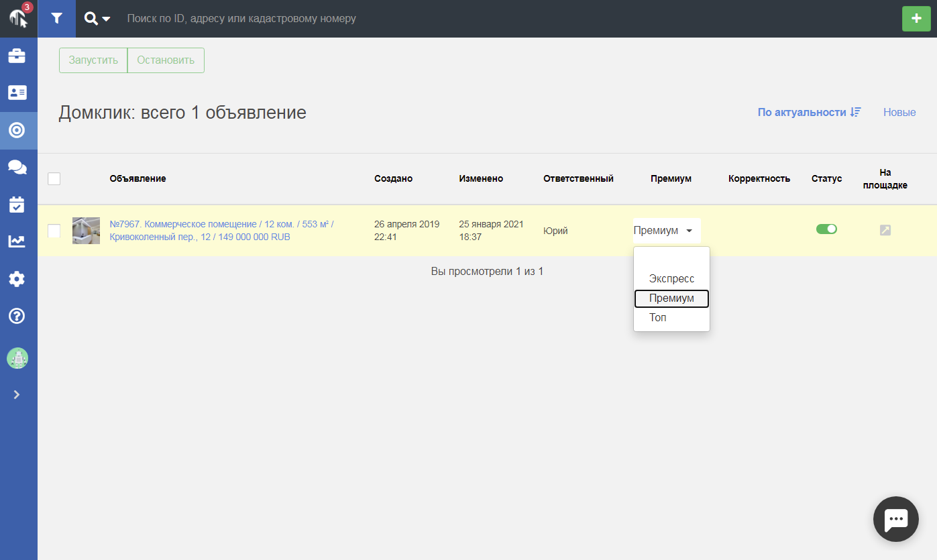Click the user avatar in sidebar
Viewport: 937px width, 560px height.
coord(17,358)
